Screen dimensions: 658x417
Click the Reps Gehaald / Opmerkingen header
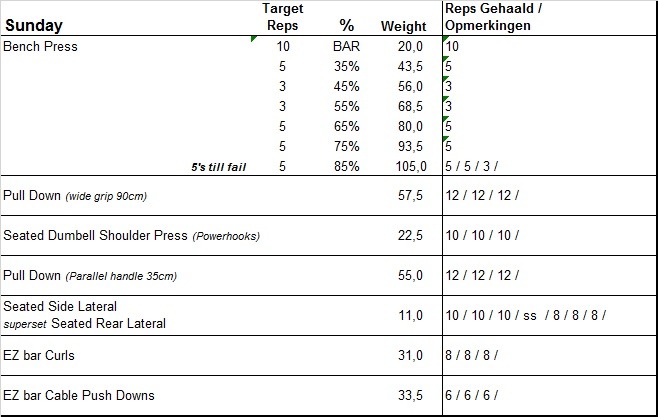coord(493,17)
